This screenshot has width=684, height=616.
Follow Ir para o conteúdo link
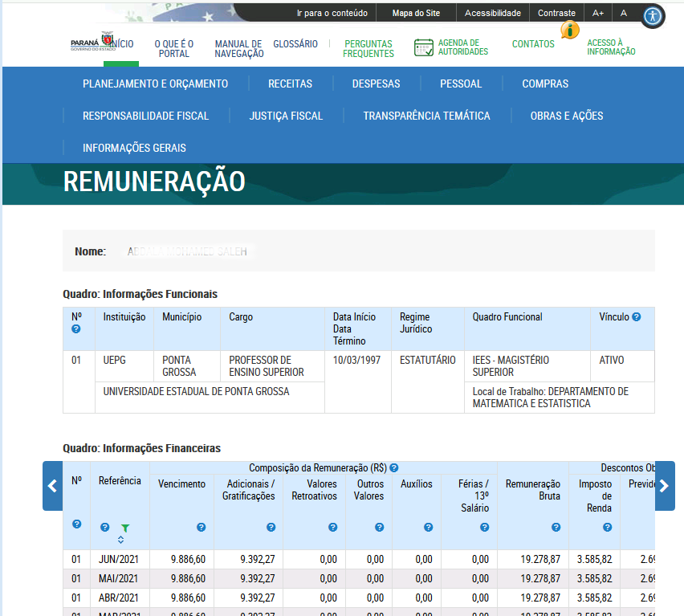tap(332, 13)
